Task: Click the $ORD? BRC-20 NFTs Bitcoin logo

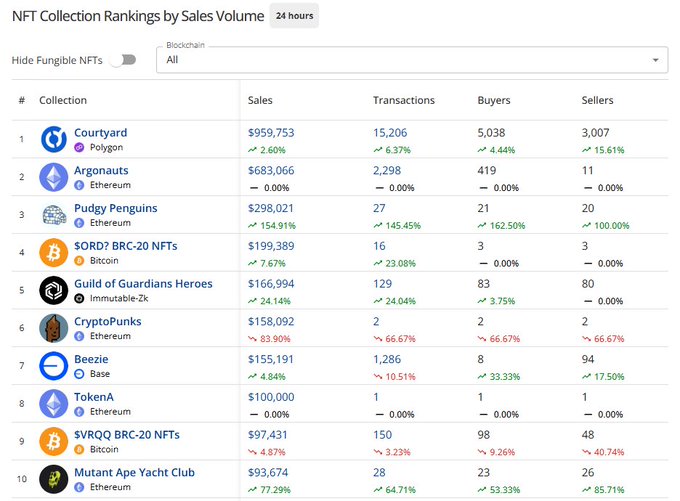Action: pyautogui.click(x=54, y=252)
